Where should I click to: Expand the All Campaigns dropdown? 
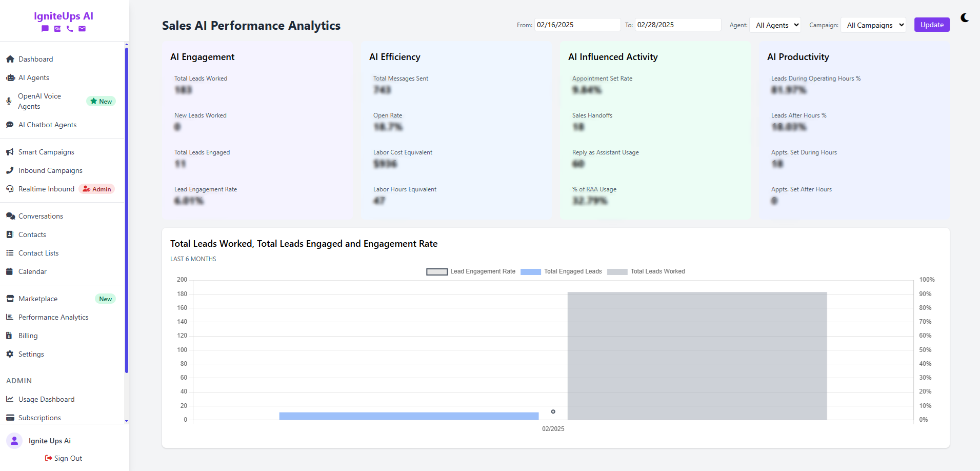[873, 25]
